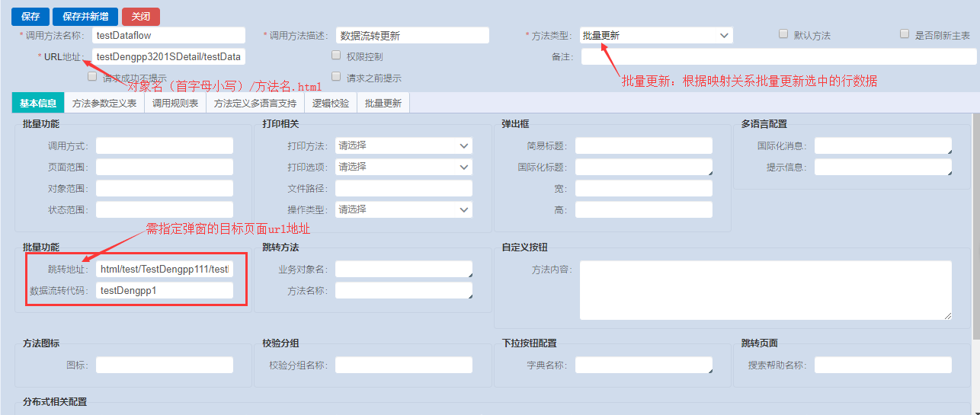The image size is (980, 415).
Task: Open the 调用规则表 tab
Action: 175,104
